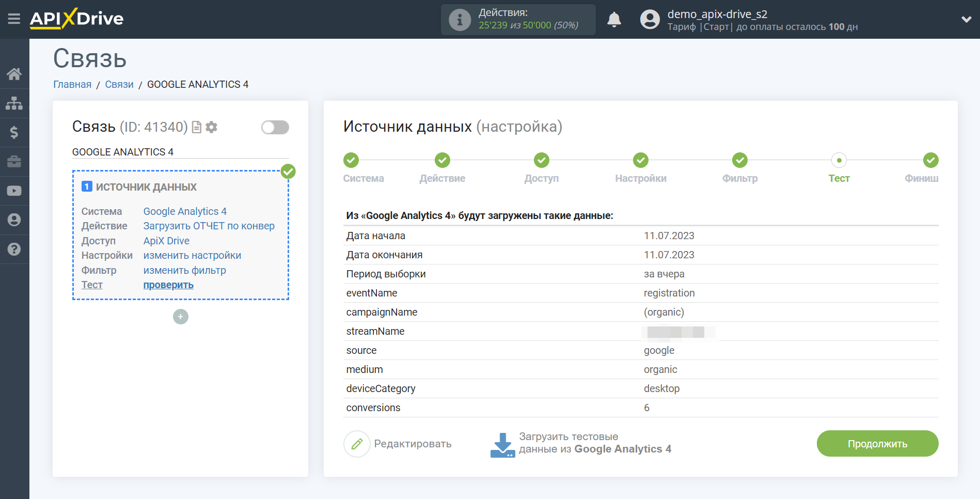Expand the account dropdown chevron
The height and width of the screenshot is (499, 980).
click(x=966, y=20)
